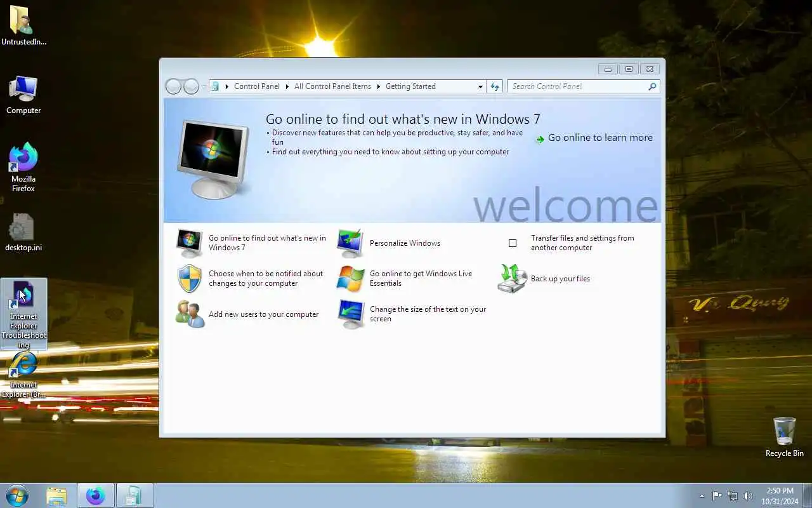
Task: Refresh the Getting Started page
Action: 495,86
